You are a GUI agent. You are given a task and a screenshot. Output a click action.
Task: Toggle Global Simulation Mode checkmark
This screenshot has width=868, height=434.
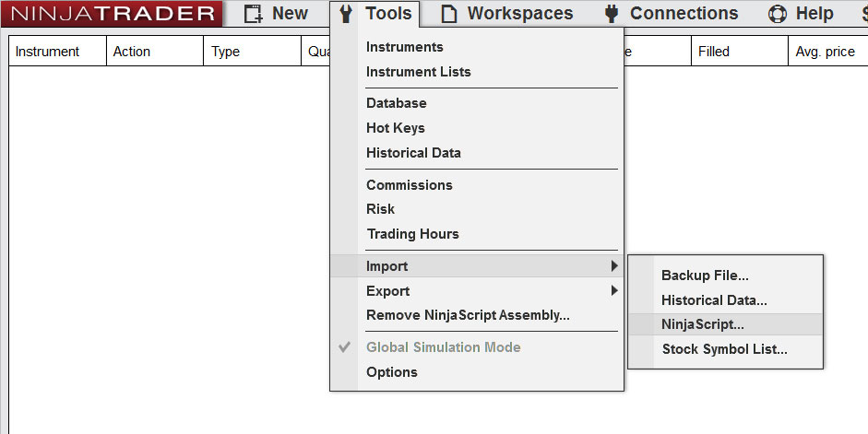click(x=344, y=347)
